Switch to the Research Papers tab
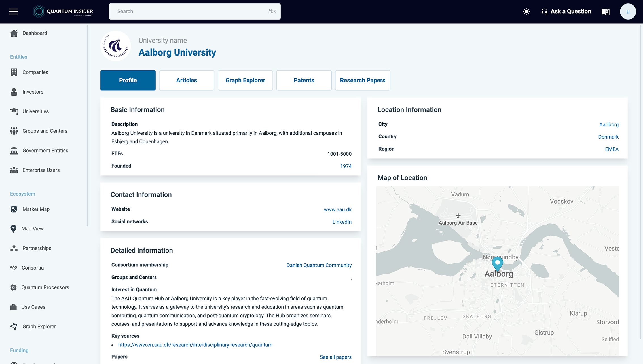The width and height of the screenshot is (643, 364). pyautogui.click(x=362, y=80)
